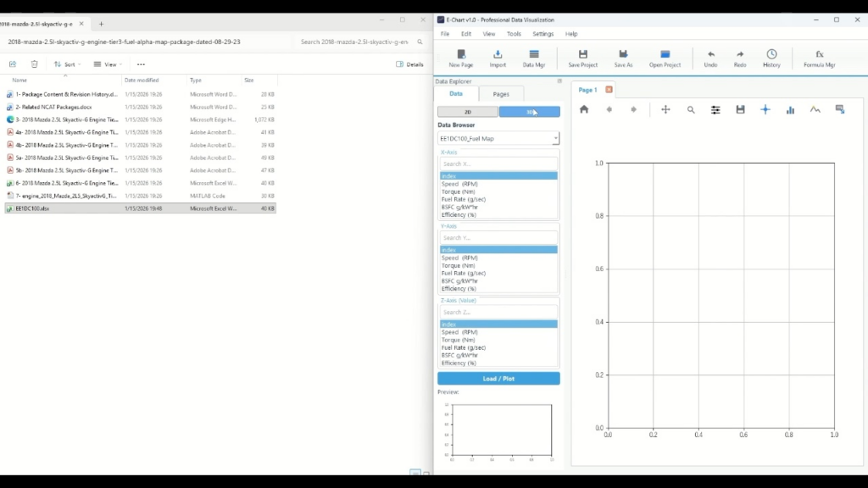Click the bar chart icon in plot toolbar
Image resolution: width=868 pixels, height=488 pixels.
coord(790,109)
